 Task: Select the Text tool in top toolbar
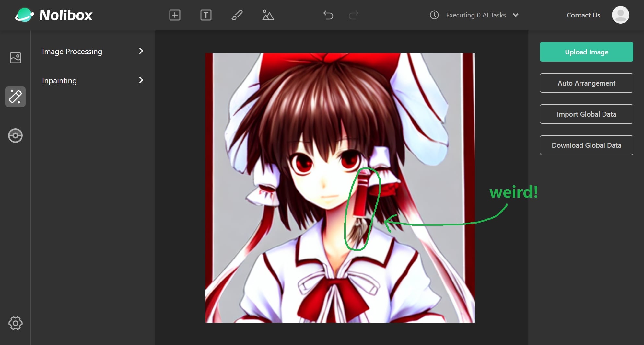(x=206, y=15)
